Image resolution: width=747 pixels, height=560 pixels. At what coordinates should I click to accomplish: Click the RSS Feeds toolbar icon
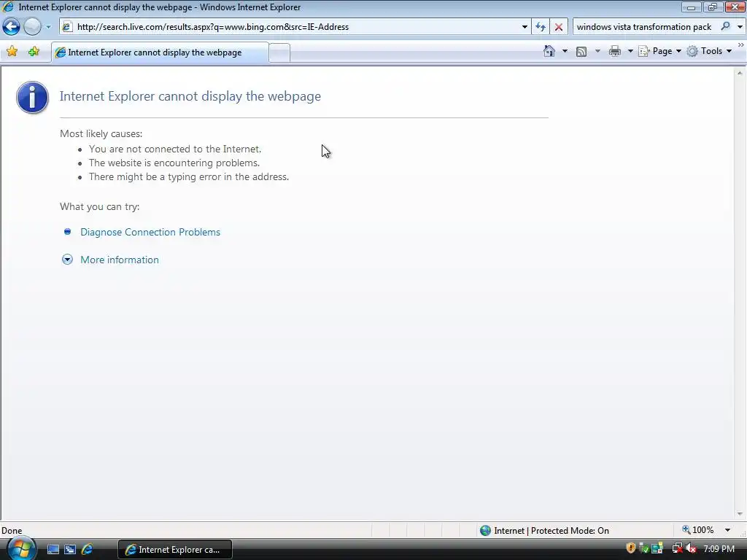[581, 52]
